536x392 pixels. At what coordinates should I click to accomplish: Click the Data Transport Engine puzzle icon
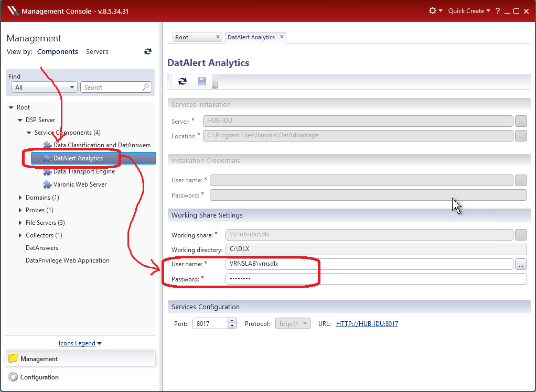coord(48,172)
